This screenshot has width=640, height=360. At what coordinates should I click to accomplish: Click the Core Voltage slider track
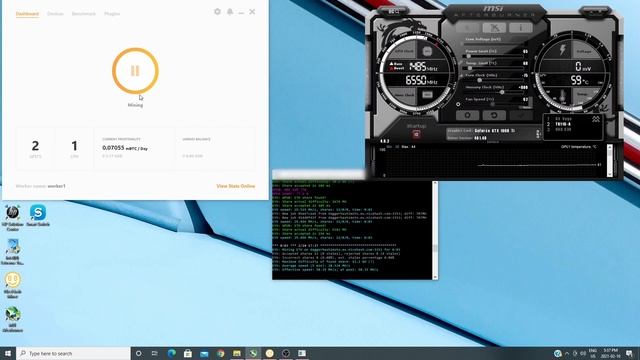[x=494, y=44]
